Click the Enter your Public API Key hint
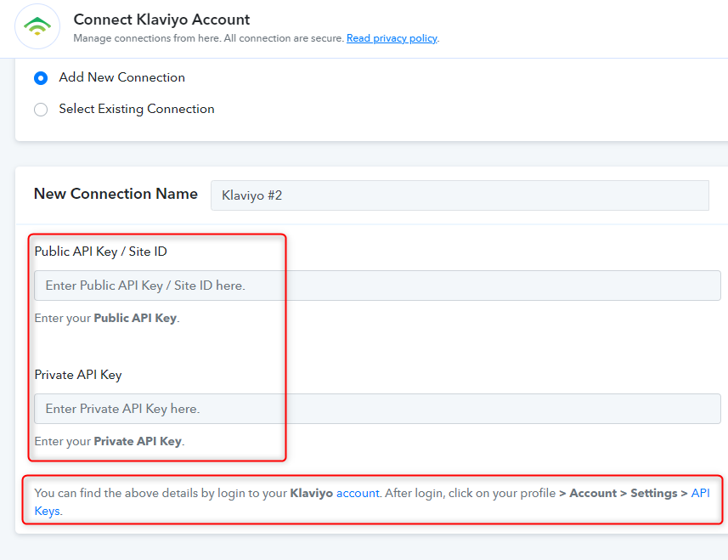The height and width of the screenshot is (560, 728). [107, 318]
